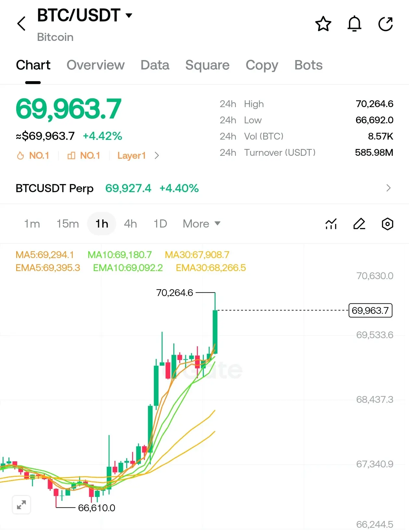Screen dimensions: 409x532
Task: Tap the EMA10:69,092.2 indicator label
Action: (128, 268)
